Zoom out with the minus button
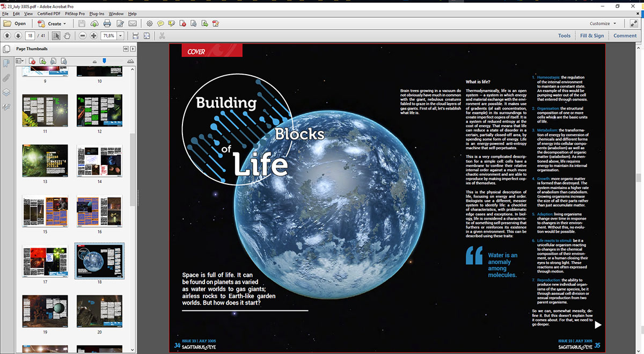 (x=83, y=36)
